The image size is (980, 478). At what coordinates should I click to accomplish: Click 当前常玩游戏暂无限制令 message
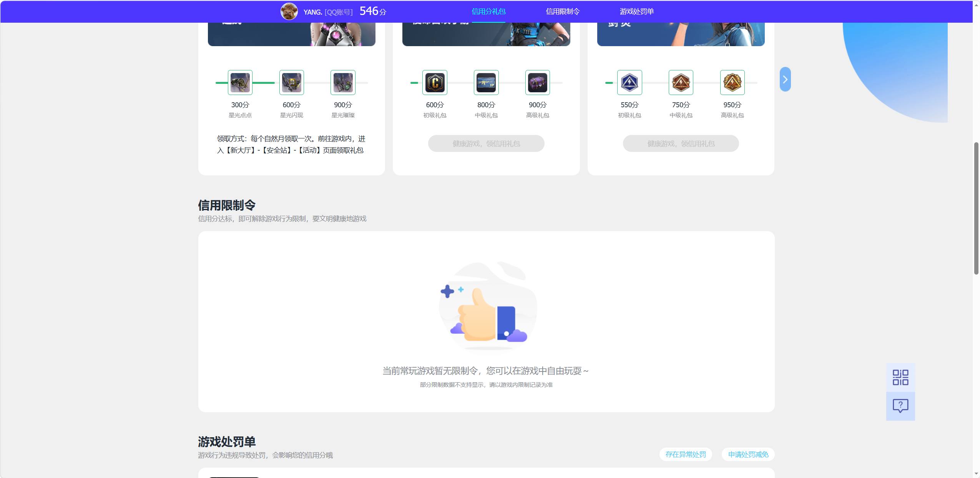(x=486, y=371)
